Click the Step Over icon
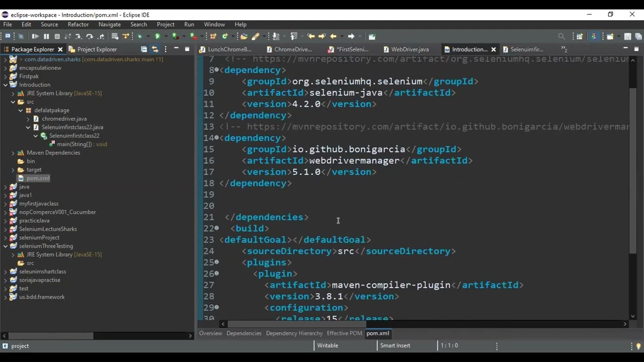Image resolution: width=644 pixels, height=362 pixels. tap(90, 36)
